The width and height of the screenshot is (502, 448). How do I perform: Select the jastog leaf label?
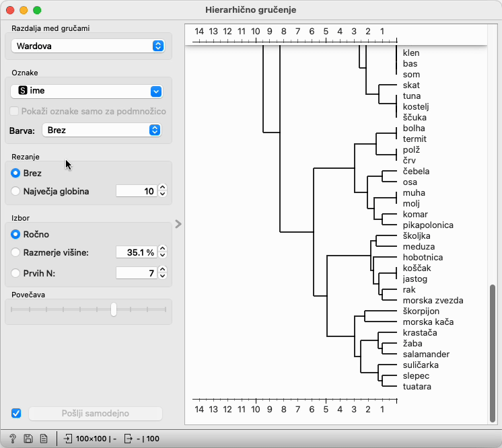(x=415, y=279)
